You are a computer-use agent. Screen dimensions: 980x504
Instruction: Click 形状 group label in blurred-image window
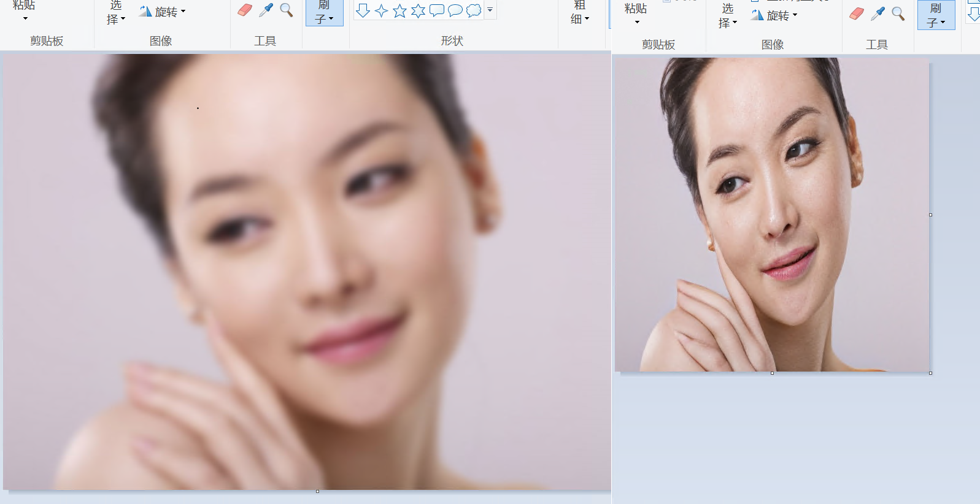tap(452, 41)
